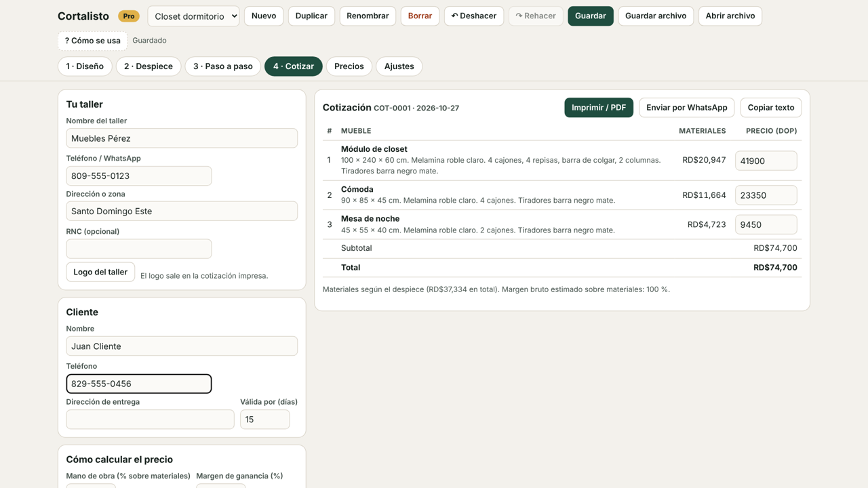Click the empty 'RNC (opcional)' field

(x=139, y=249)
